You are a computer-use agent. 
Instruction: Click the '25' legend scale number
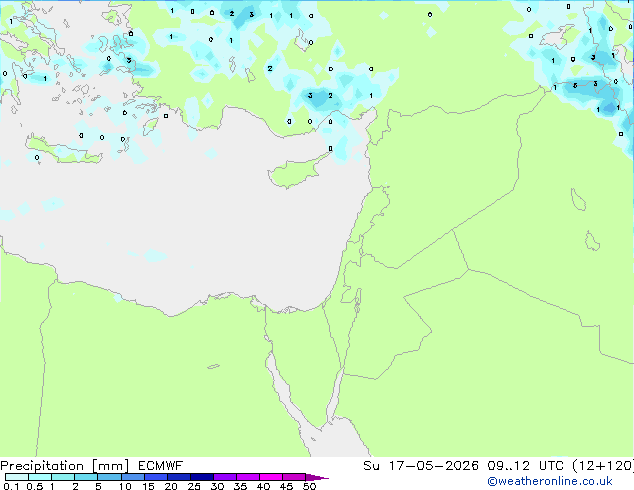(x=194, y=486)
